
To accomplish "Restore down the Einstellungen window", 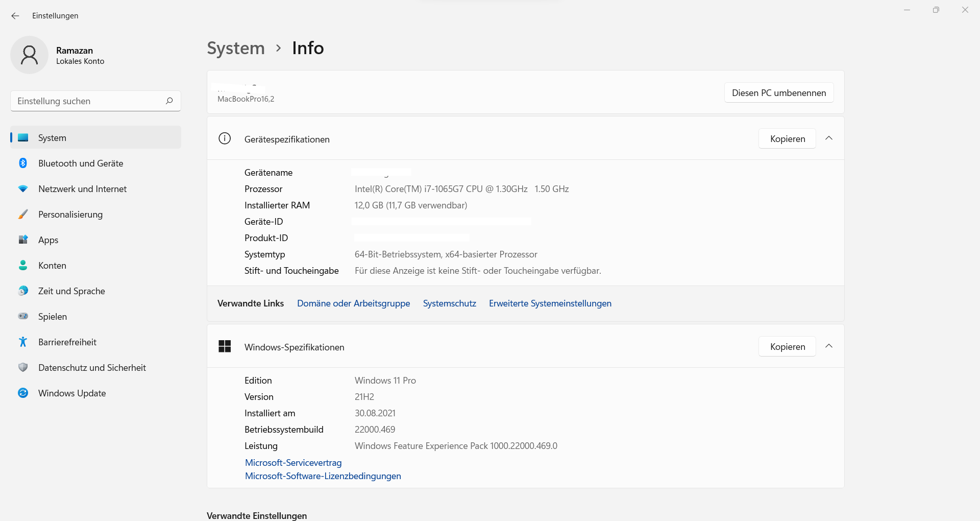I will (936, 10).
